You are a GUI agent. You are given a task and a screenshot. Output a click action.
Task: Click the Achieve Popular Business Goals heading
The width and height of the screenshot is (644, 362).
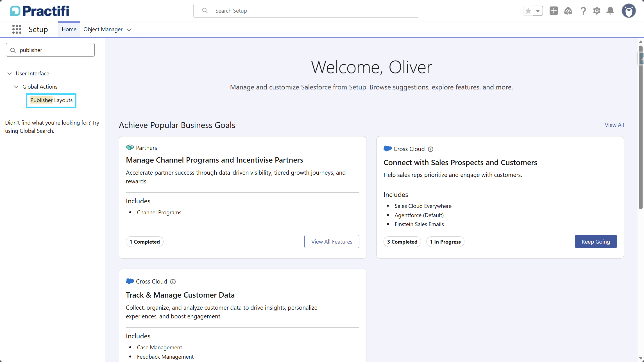177,125
